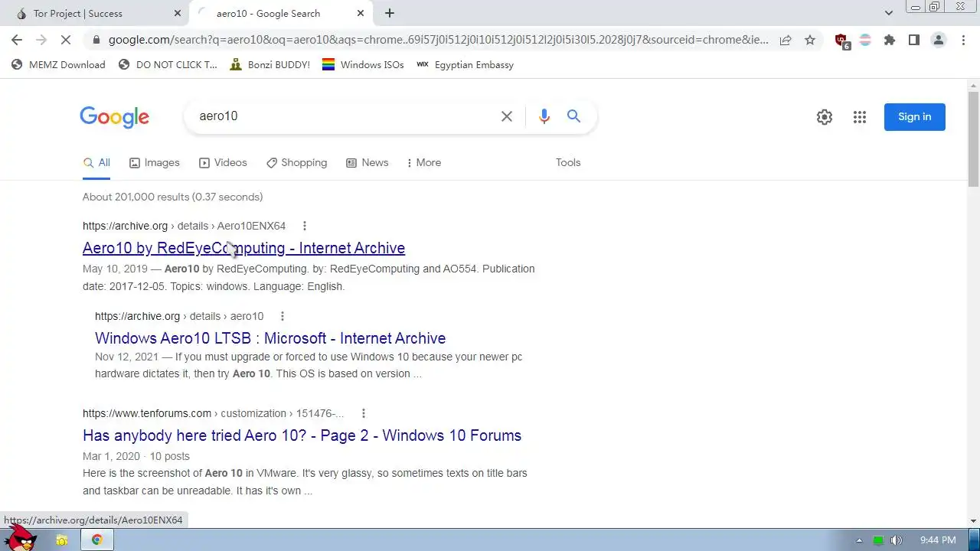Open site info lock icon
The image size is (980, 551).
point(96,40)
